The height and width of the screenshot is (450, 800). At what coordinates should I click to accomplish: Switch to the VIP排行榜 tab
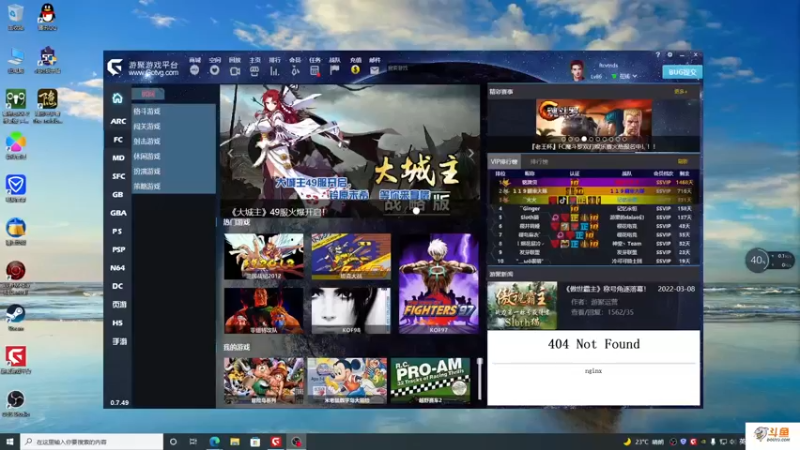coord(504,161)
